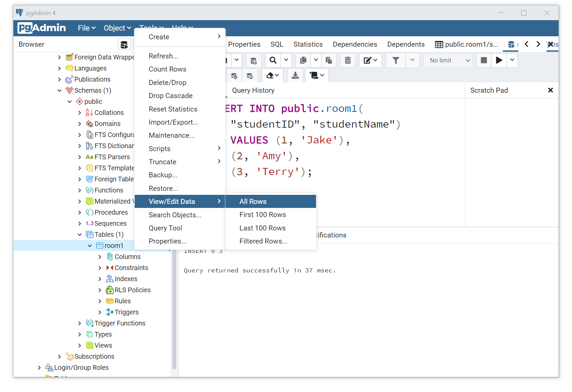The width and height of the screenshot is (572, 392).
Task: Choose Import/Export... menu entry
Action: point(180,122)
